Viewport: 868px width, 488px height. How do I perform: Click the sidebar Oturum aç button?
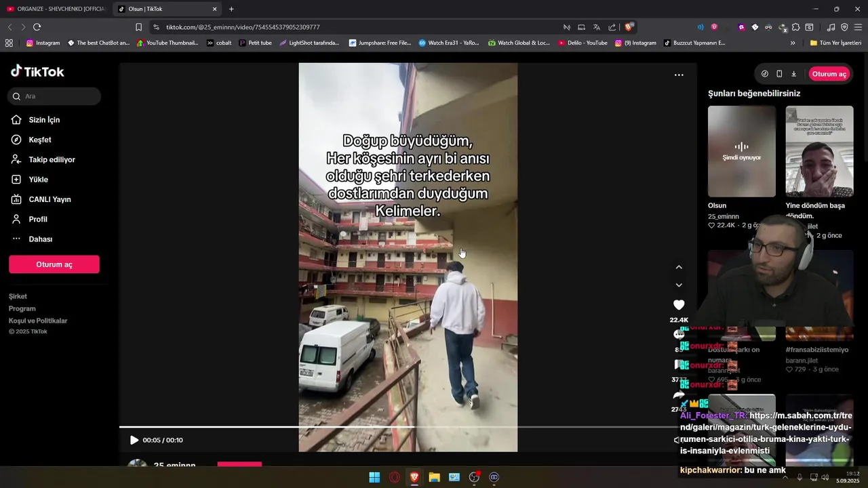[54, 264]
